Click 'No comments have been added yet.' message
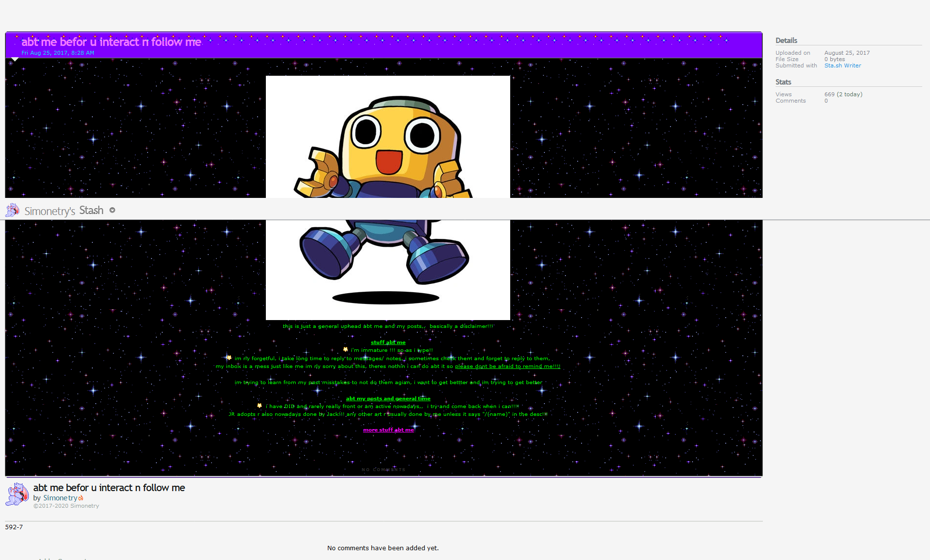This screenshot has width=930, height=560. 383,548
